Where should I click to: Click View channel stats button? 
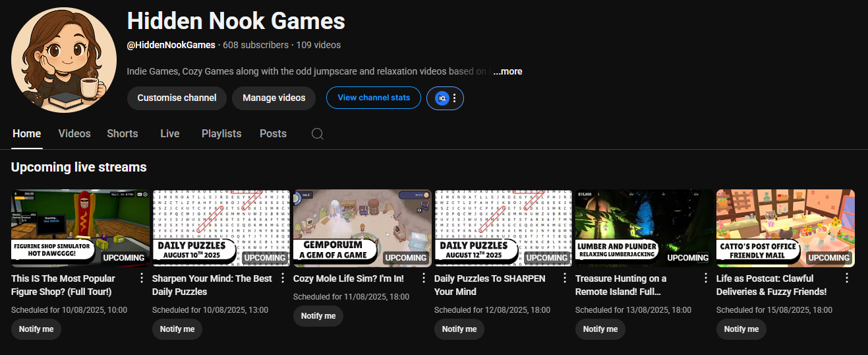tap(374, 98)
